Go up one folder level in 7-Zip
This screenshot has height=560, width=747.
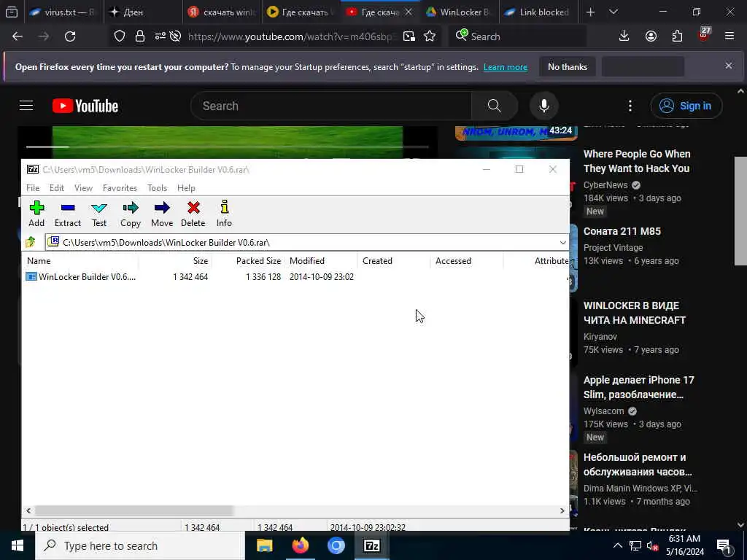[31, 242]
